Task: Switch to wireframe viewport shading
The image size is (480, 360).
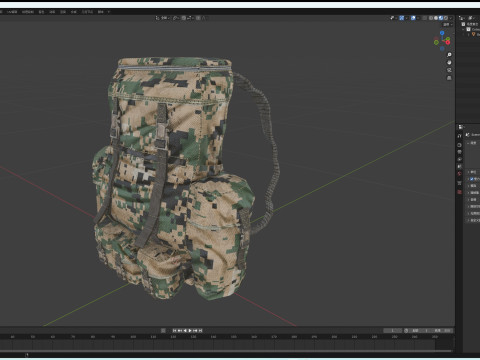Action: click(x=431, y=18)
